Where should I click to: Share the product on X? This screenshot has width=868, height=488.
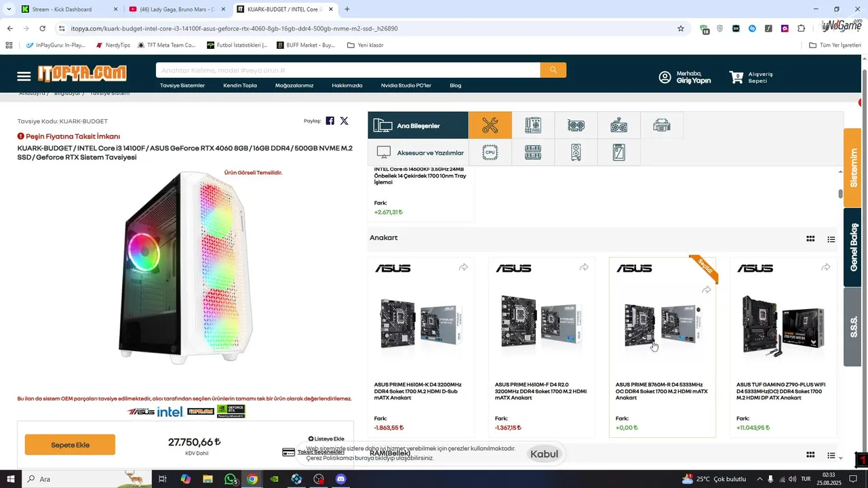pyautogui.click(x=344, y=121)
